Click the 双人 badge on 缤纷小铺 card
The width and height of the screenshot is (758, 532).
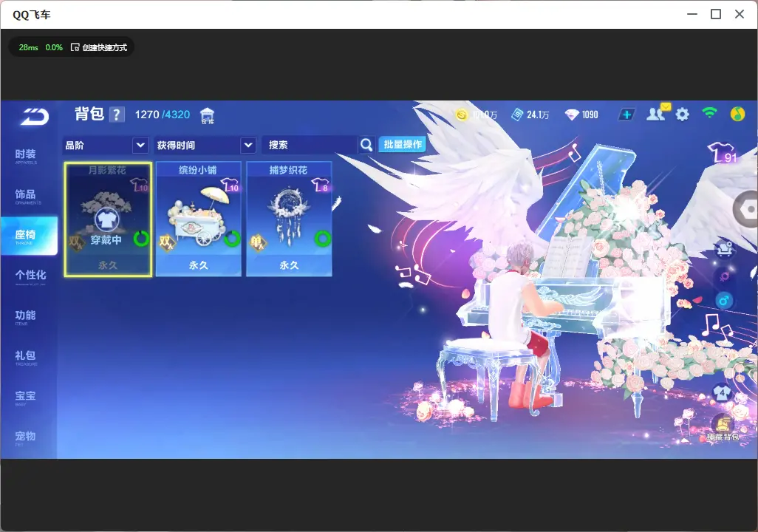pos(167,243)
